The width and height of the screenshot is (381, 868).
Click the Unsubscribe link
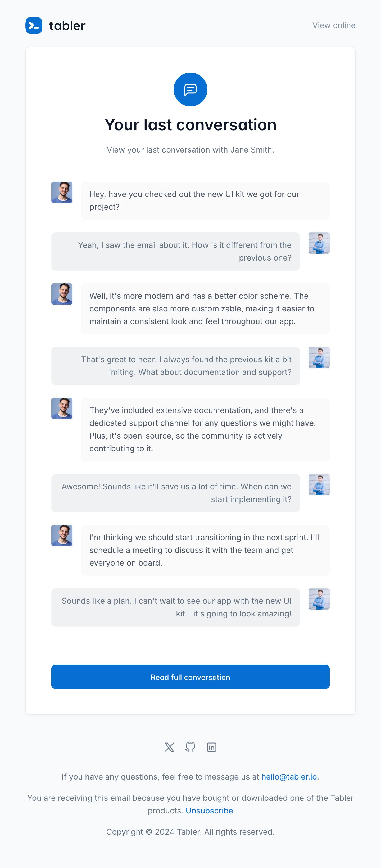click(209, 810)
